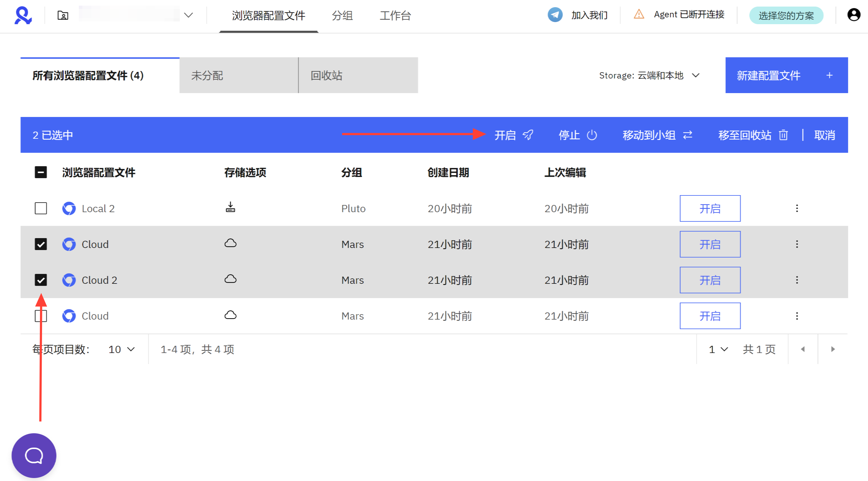Open the user account avatar menu
868x481 pixels.
tap(854, 15)
